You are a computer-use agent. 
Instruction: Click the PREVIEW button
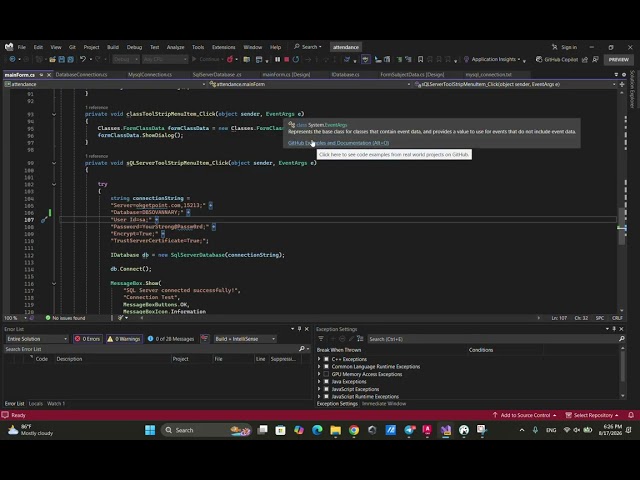pyautogui.click(x=619, y=60)
